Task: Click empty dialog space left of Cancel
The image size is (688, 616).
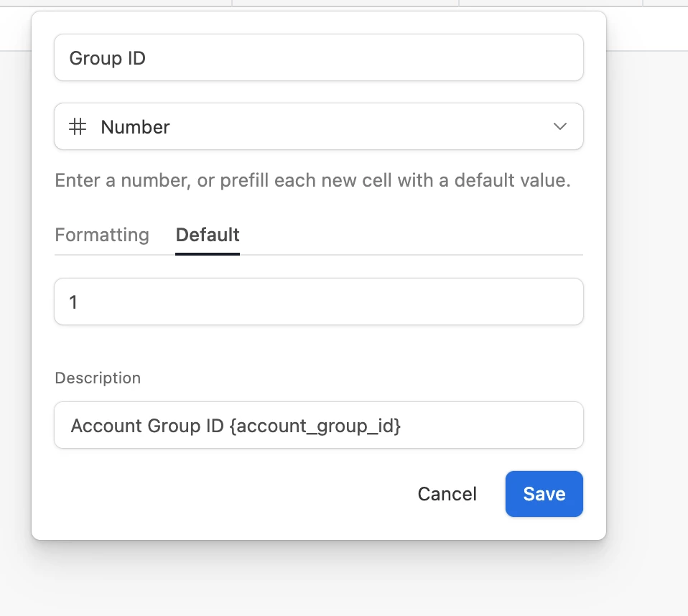Action: [228, 494]
